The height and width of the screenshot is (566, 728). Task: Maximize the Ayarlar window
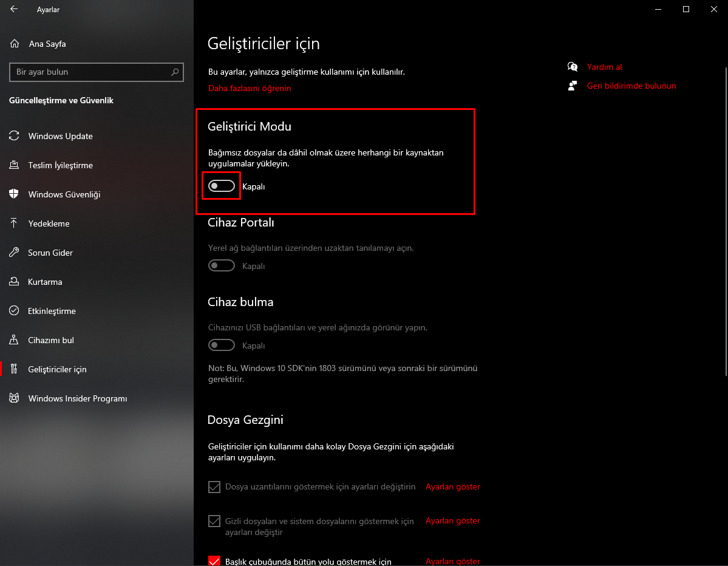tap(685, 9)
